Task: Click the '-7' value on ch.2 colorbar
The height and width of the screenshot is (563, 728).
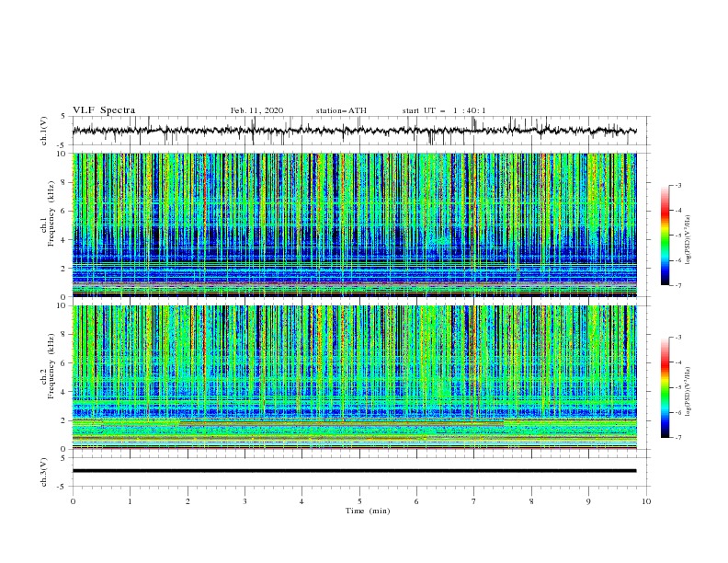Action: pos(677,438)
